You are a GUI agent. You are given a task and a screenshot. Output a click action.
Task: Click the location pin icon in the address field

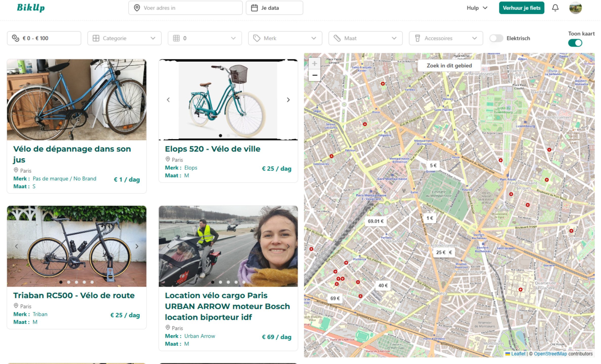click(137, 8)
